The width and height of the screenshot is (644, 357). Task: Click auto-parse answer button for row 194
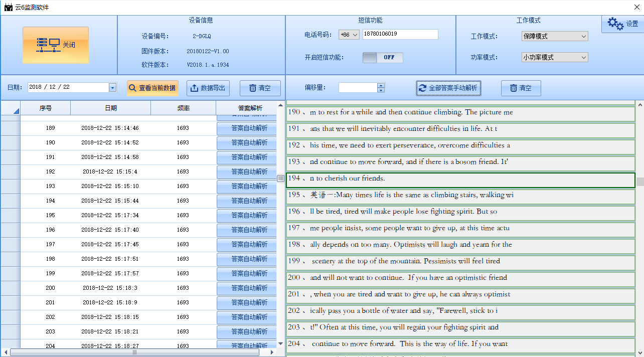coord(246,201)
